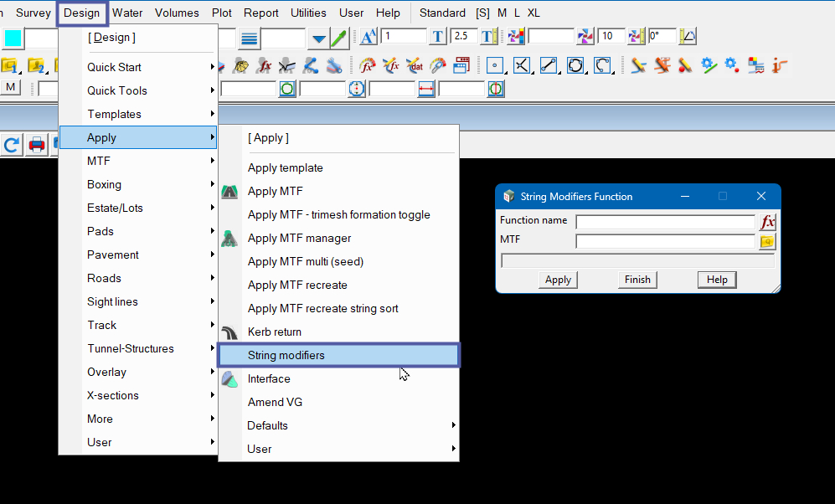Click the fx icon beside Function name
This screenshot has height=504, width=835.
tap(767, 222)
